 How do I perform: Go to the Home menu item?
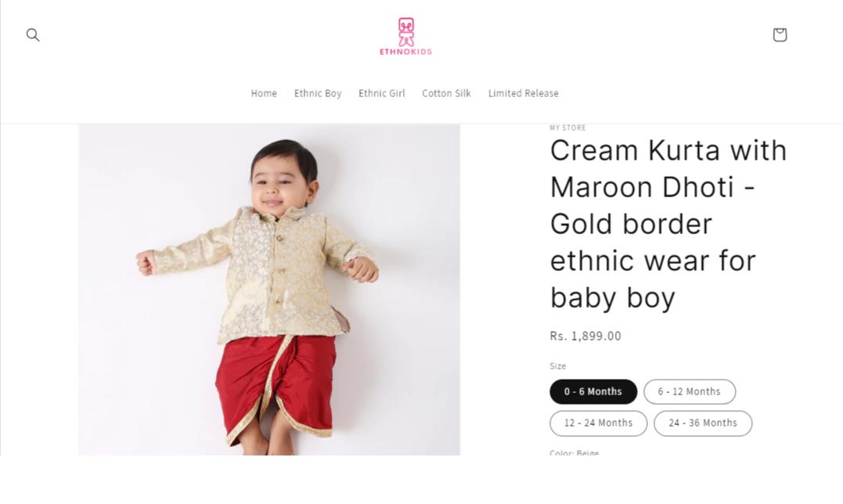point(264,93)
